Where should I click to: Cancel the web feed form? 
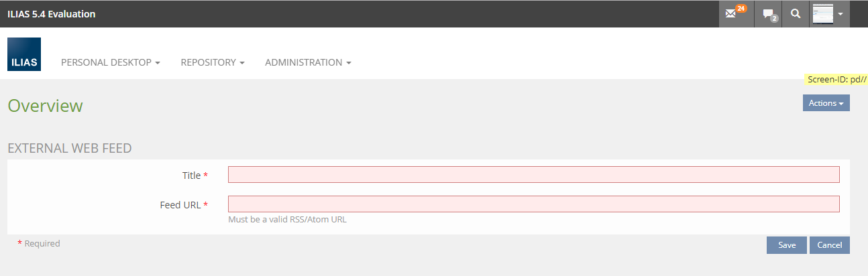pyautogui.click(x=829, y=245)
